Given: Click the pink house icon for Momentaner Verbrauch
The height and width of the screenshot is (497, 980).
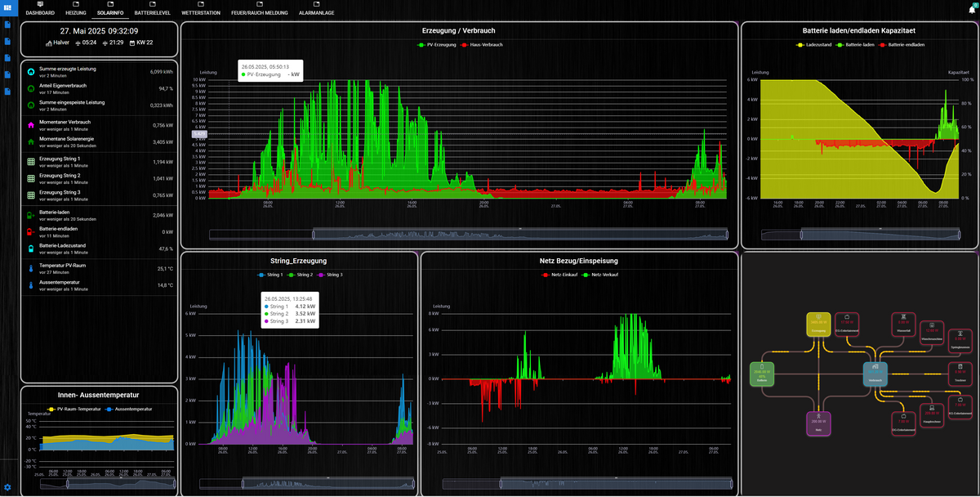Looking at the screenshot, I should 31,125.
